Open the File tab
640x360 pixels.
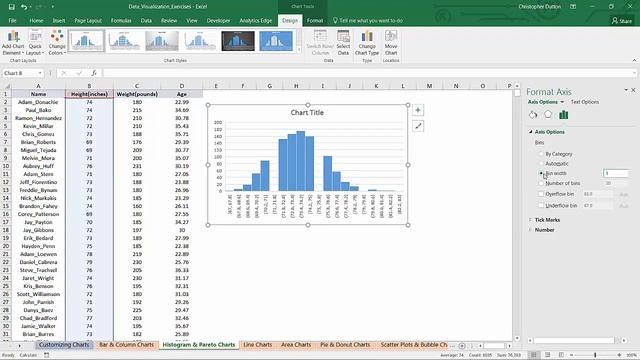coord(13,20)
